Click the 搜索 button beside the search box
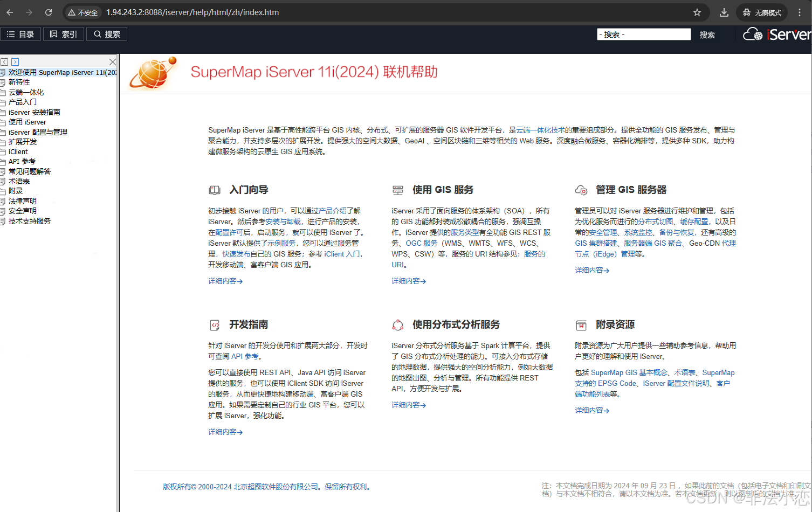The width and height of the screenshot is (812, 512). (707, 35)
